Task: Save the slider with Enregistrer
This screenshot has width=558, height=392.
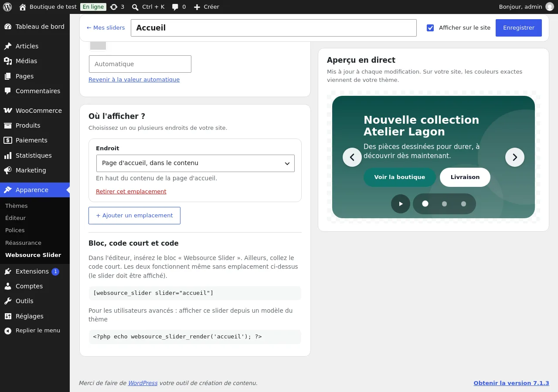Action: [x=519, y=28]
